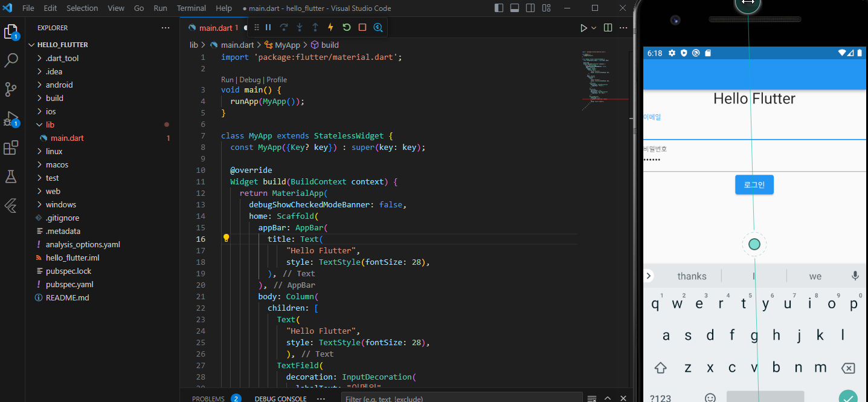This screenshot has height=402, width=868.
Task: Open Explorer Views and More Actions ellipsis
Action: pyautogui.click(x=166, y=28)
